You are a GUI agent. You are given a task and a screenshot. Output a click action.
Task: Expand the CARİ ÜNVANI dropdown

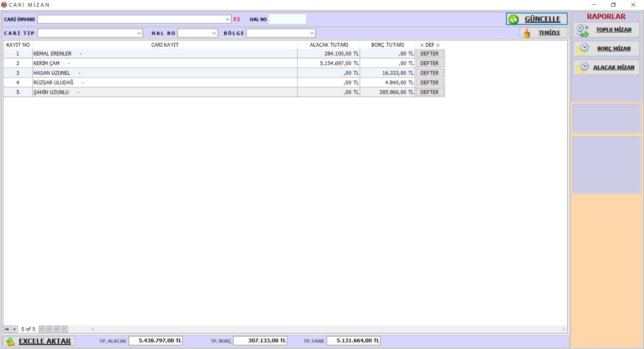click(x=227, y=19)
